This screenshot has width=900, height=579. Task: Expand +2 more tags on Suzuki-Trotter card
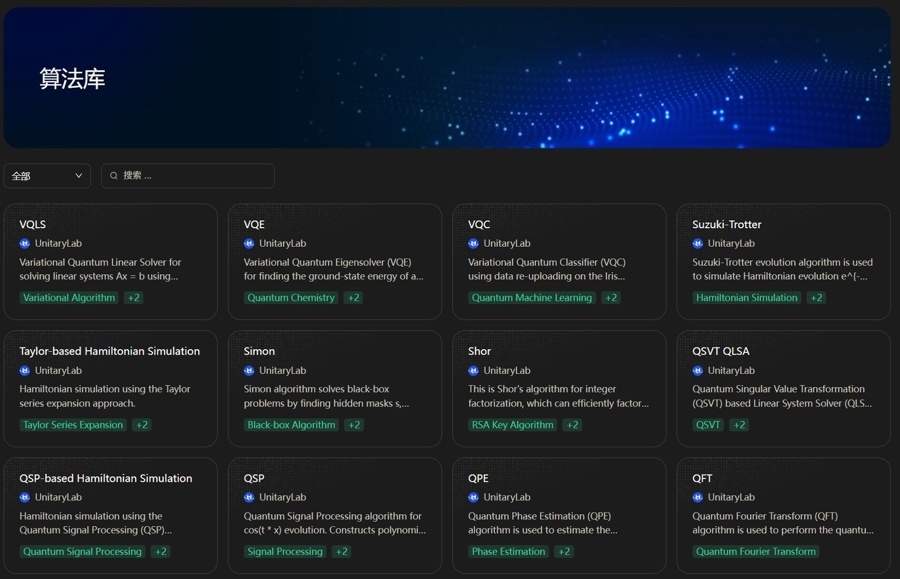pos(816,298)
